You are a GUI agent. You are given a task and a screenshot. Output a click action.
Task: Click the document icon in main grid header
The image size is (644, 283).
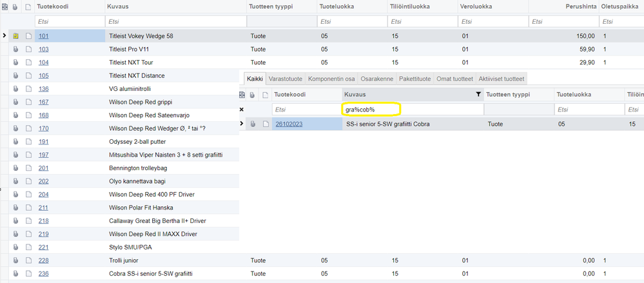(28, 7)
